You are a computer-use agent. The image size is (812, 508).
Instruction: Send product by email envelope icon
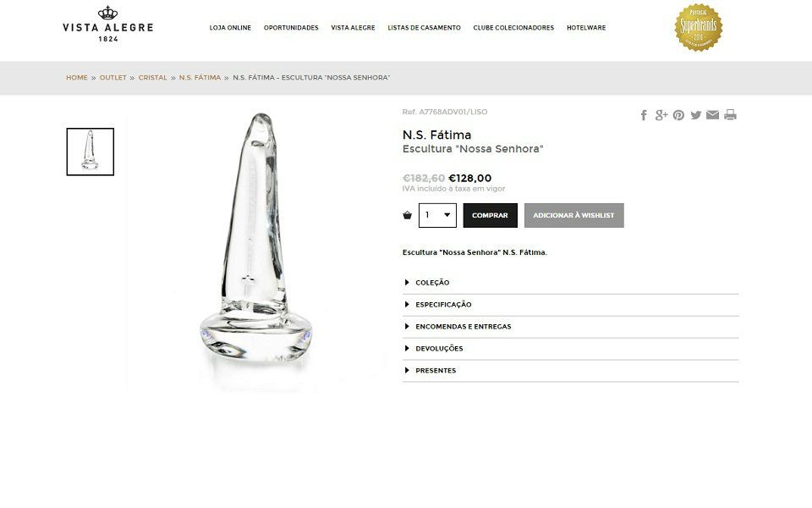[712, 115]
